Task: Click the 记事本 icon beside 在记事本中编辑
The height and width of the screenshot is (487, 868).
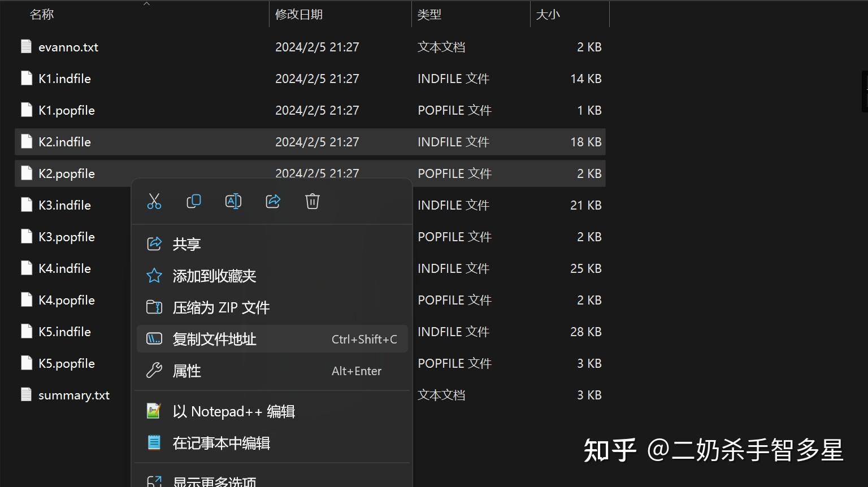Action: tap(154, 443)
